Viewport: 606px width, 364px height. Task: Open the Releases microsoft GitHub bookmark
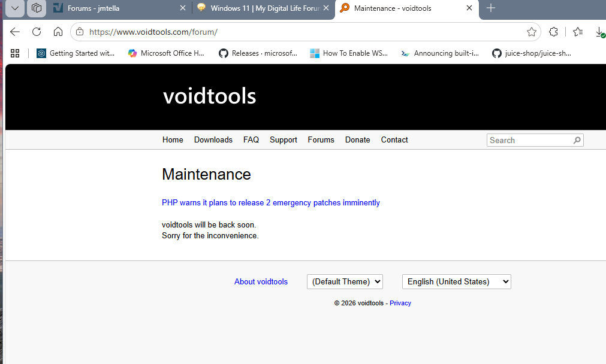[258, 53]
